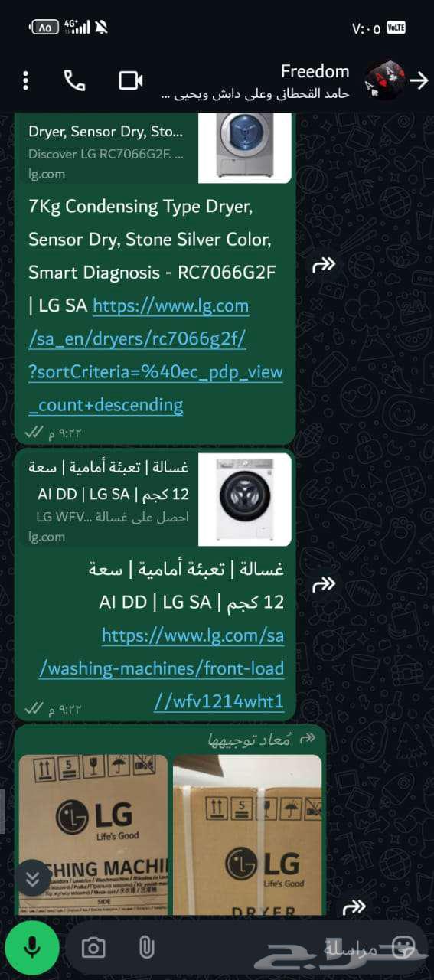
Task: Open the RC7066G2F dryer link preview card
Action: click(x=153, y=148)
